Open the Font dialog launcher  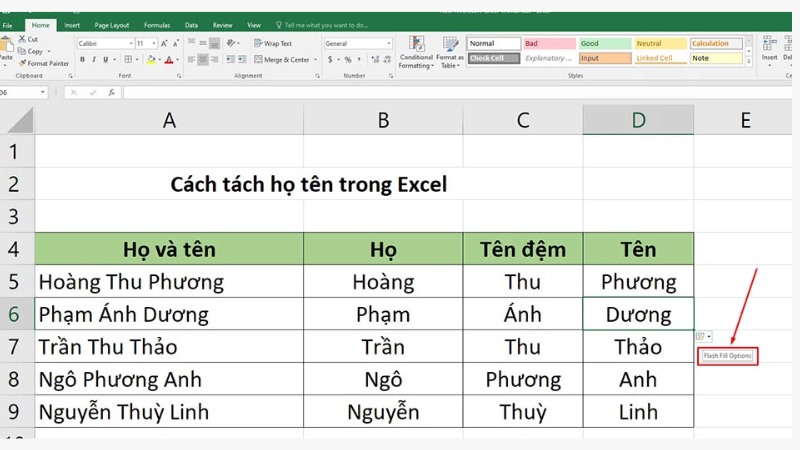pos(179,76)
